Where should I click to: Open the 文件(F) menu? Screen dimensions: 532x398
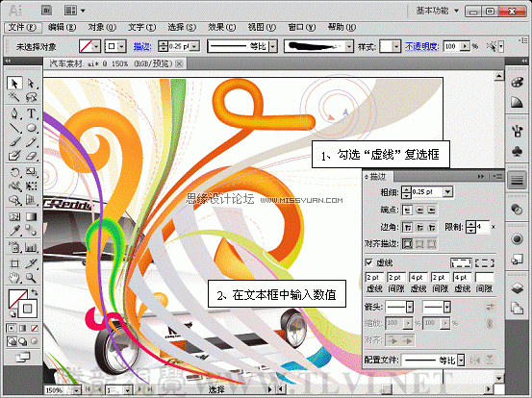click(22, 27)
